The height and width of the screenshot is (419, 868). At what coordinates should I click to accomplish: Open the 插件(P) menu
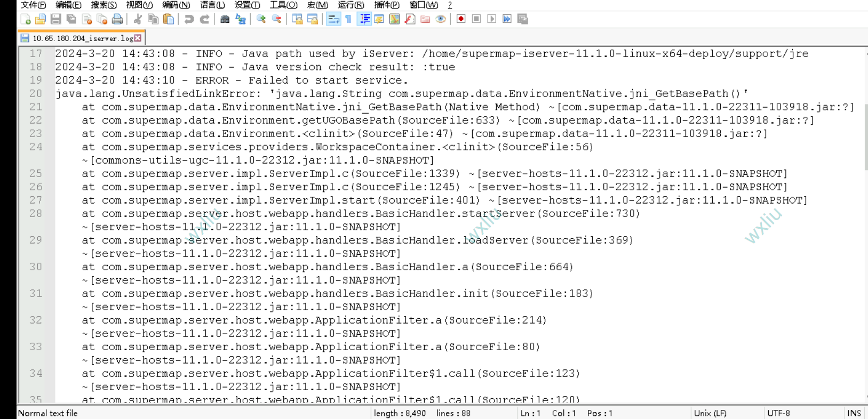pyautogui.click(x=387, y=5)
